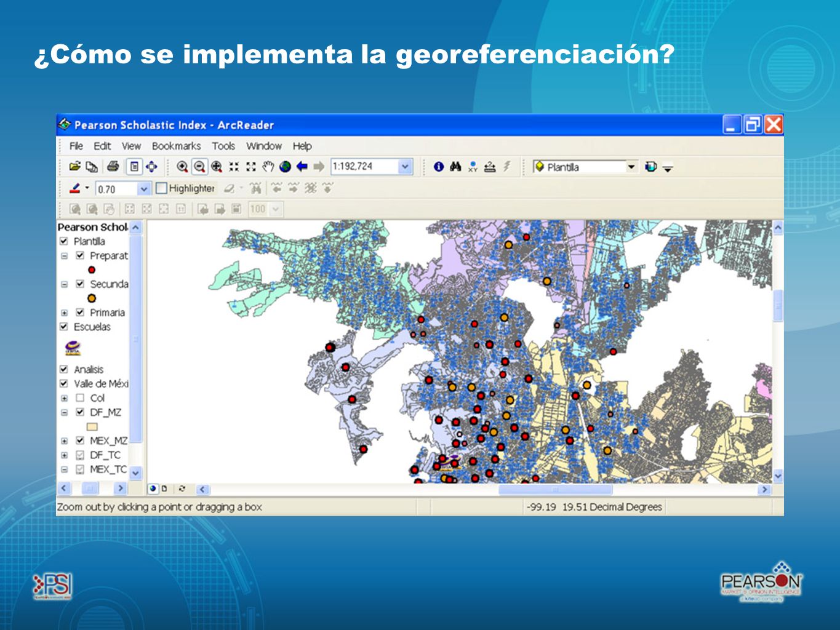840x630 pixels.
Task: Click the Hyperlink lightning bolt icon
Action: [507, 166]
